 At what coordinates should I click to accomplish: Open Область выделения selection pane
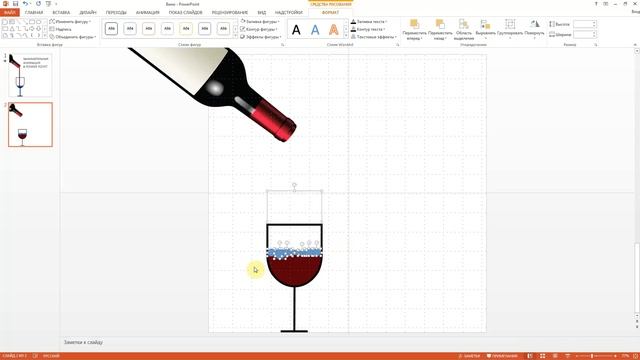(x=464, y=29)
